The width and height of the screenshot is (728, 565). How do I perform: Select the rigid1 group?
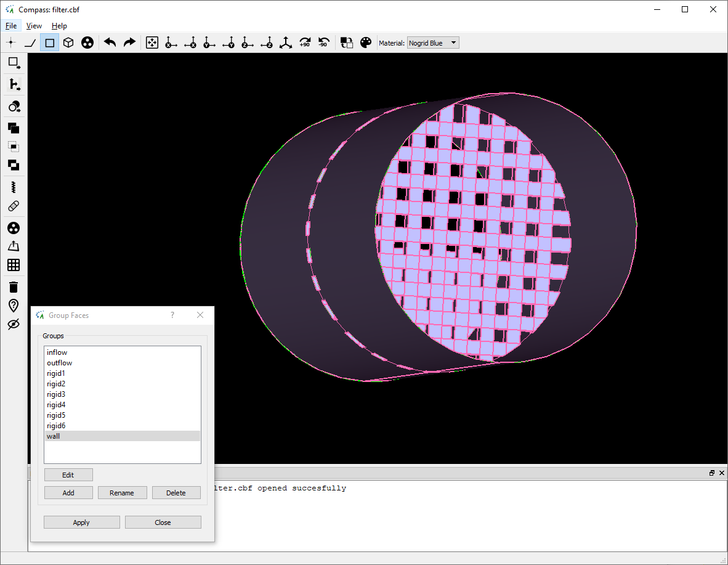tap(123, 373)
